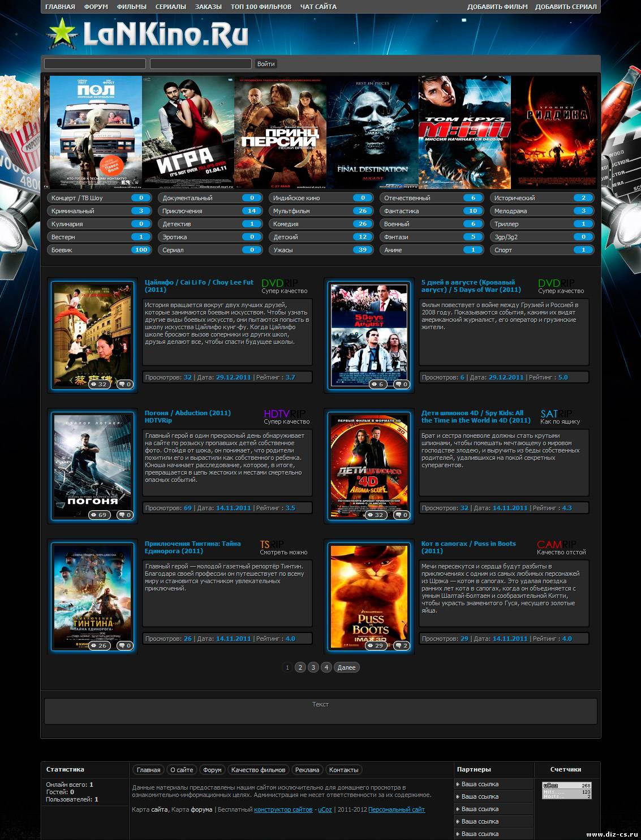Screen dimensions: 641x840
Task: Select the Приключения category
Action: [210, 211]
